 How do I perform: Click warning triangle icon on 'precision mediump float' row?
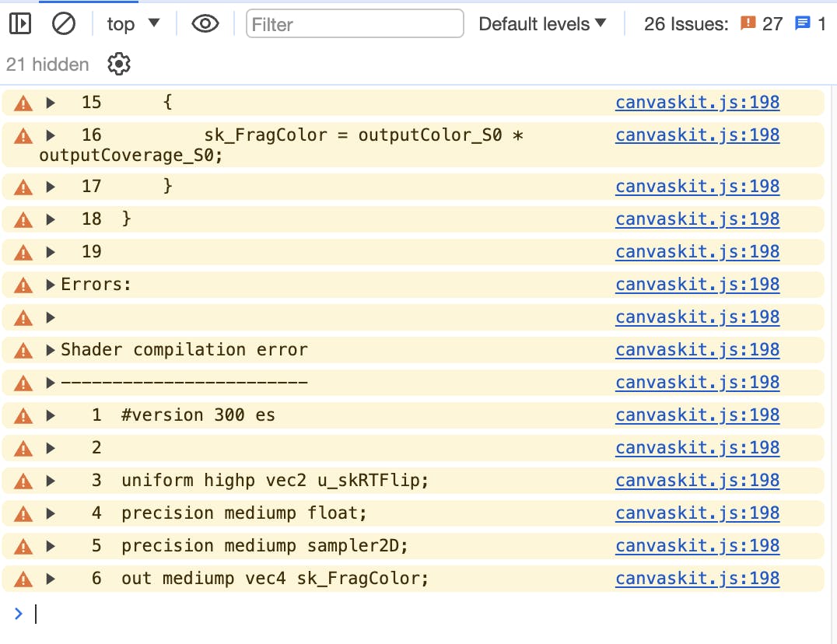click(x=23, y=514)
